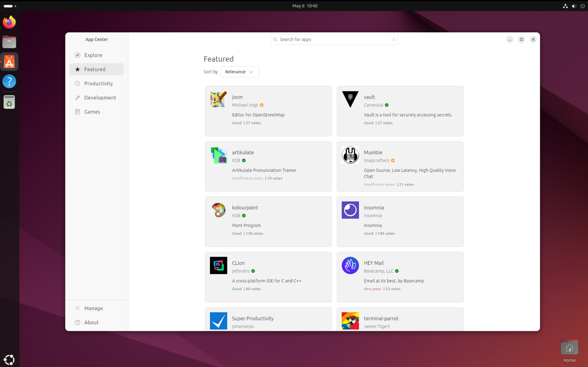
Task: Launch Firefox from the Ubuntu dock
Action: pyautogui.click(x=9, y=22)
